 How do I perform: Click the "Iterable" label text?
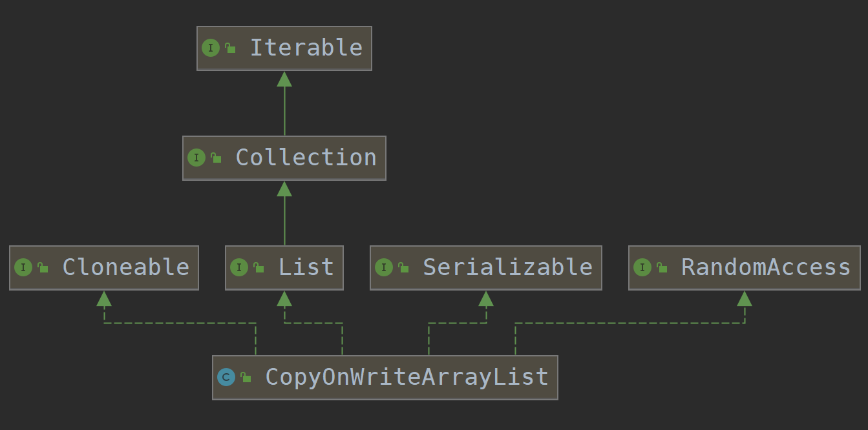[x=306, y=48]
